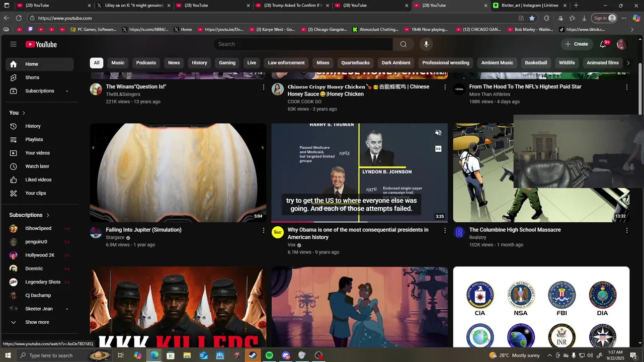The width and height of the screenshot is (644, 362).
Task: Reload the page with refresh icon
Action: coord(19,18)
